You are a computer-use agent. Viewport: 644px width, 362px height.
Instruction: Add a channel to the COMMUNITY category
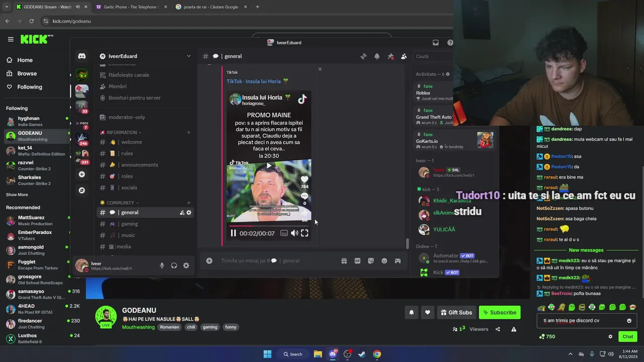point(189,203)
